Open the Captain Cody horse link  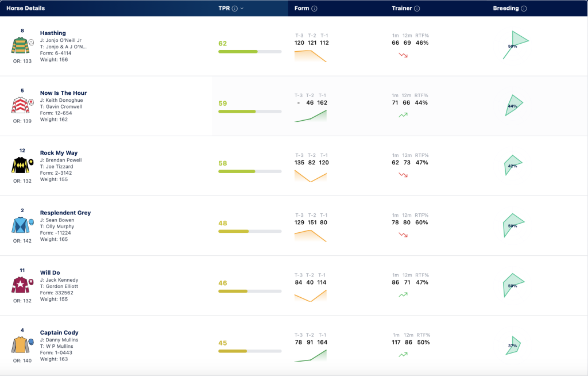59,332
